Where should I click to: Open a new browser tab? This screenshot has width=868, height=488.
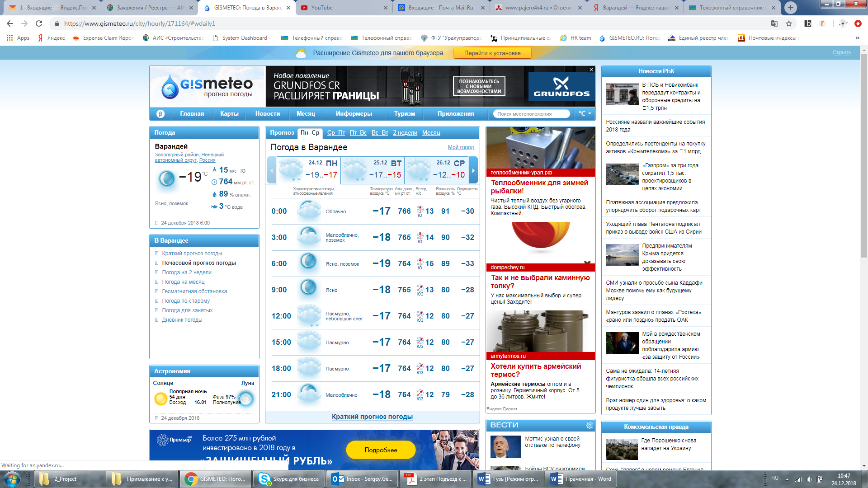coord(790,8)
